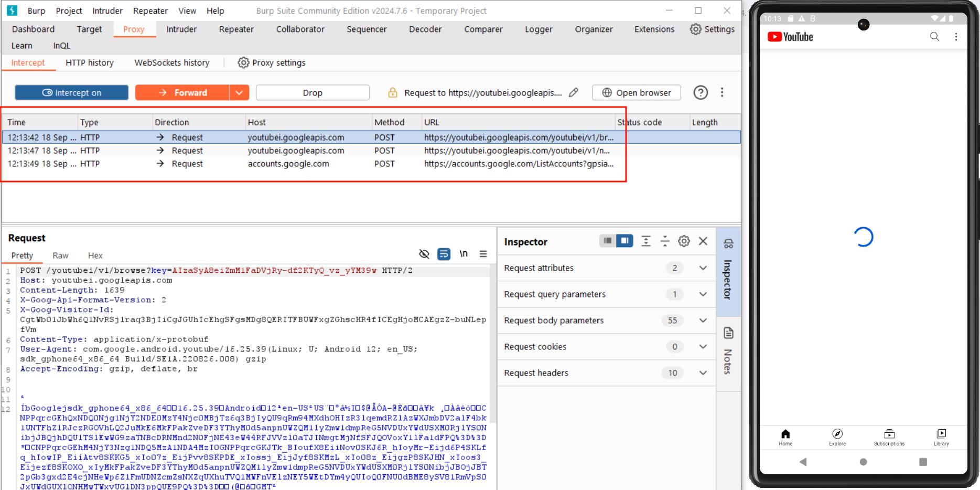The height and width of the screenshot is (490, 980).
Task: Click the Open browser button
Action: (636, 93)
